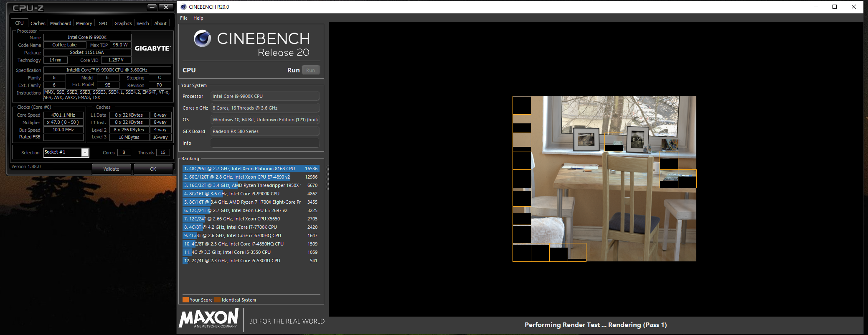Viewport: 868px width, 335px height.
Task: Click the Multiplier value x 47.0
Action: click(63, 123)
